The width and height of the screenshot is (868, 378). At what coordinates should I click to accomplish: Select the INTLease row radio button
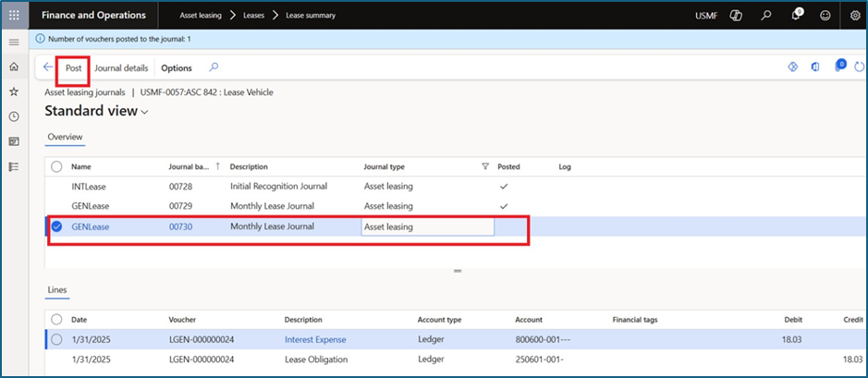click(57, 187)
